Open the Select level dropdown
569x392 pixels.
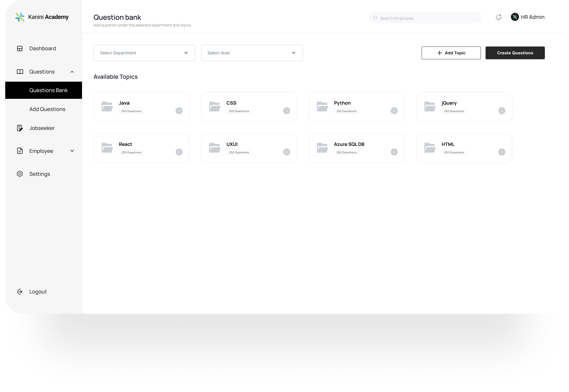click(x=252, y=53)
